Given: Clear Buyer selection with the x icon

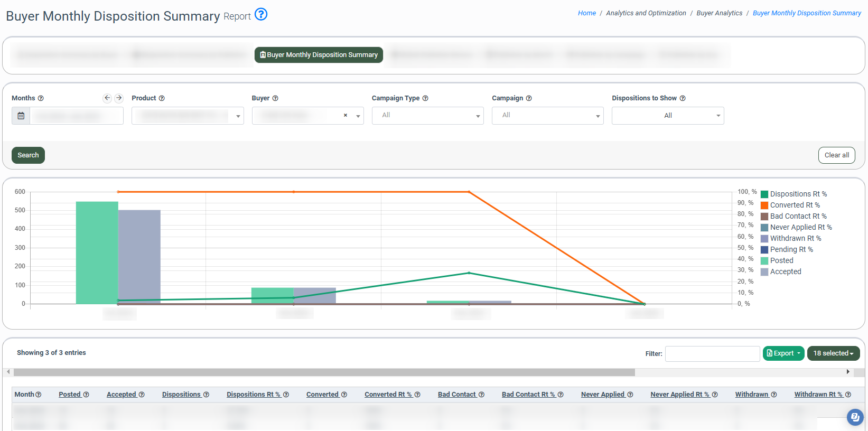Looking at the screenshot, I should pyautogui.click(x=346, y=115).
